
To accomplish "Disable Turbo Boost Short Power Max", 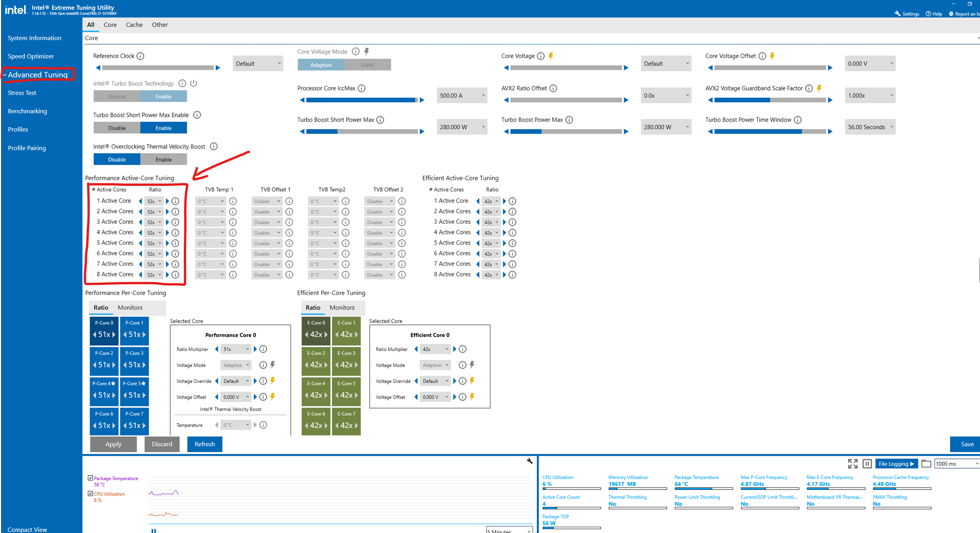I will pos(117,128).
